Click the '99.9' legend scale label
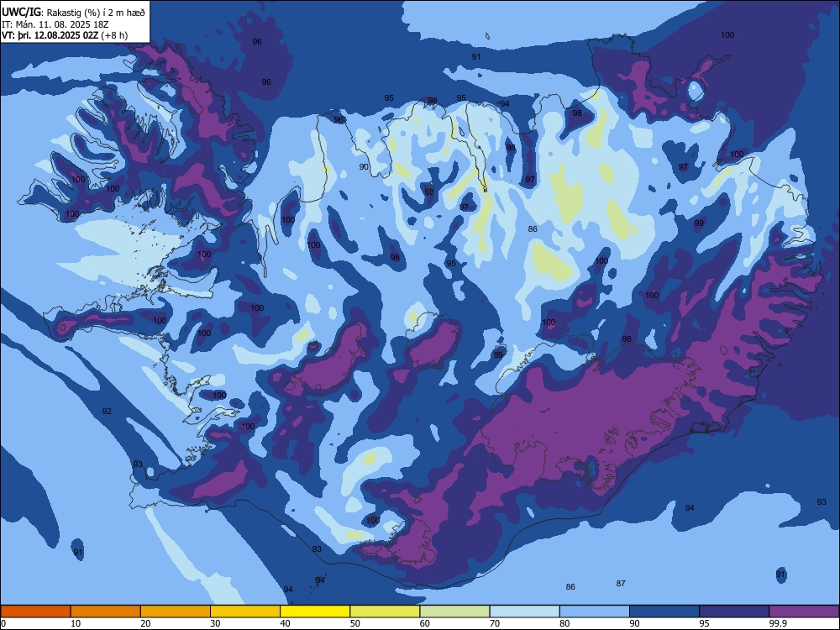Image resolution: width=840 pixels, height=630 pixels. click(x=777, y=623)
